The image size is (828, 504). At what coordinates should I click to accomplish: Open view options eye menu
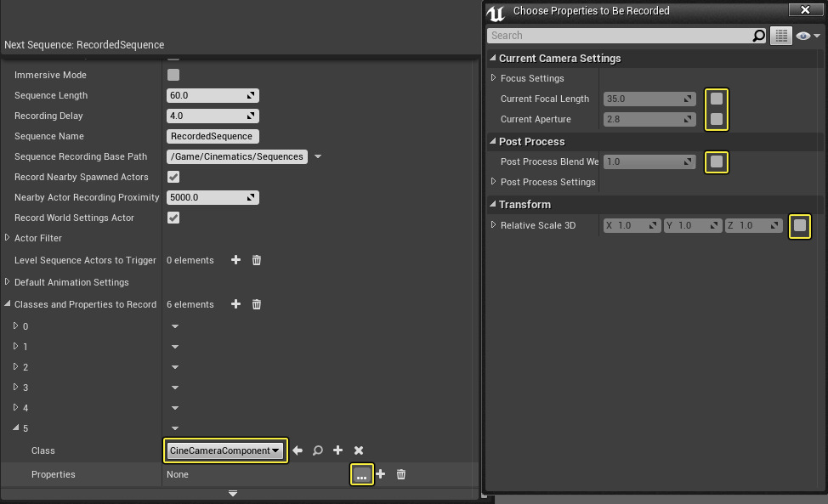pyautogui.click(x=808, y=36)
